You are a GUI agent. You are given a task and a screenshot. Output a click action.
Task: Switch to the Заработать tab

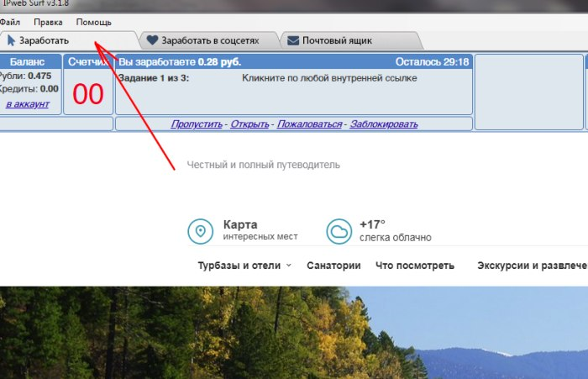coord(45,40)
